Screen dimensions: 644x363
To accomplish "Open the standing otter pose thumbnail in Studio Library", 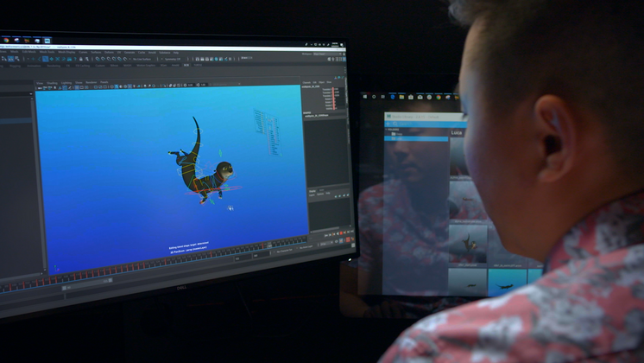I will (468, 244).
